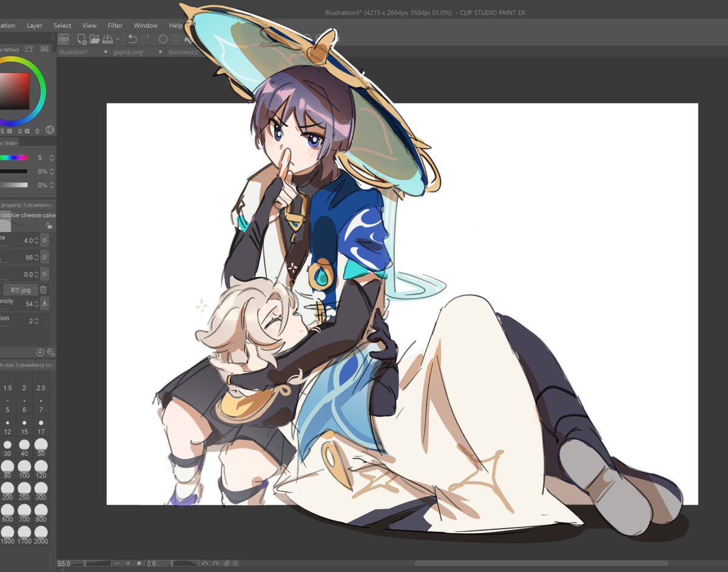The width and height of the screenshot is (728, 572).
Task: Select brush size preset 2000
Action: pyautogui.click(x=41, y=534)
